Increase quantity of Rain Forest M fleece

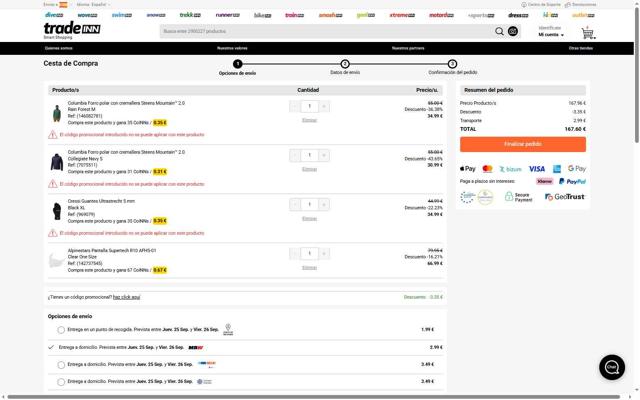coord(324,107)
